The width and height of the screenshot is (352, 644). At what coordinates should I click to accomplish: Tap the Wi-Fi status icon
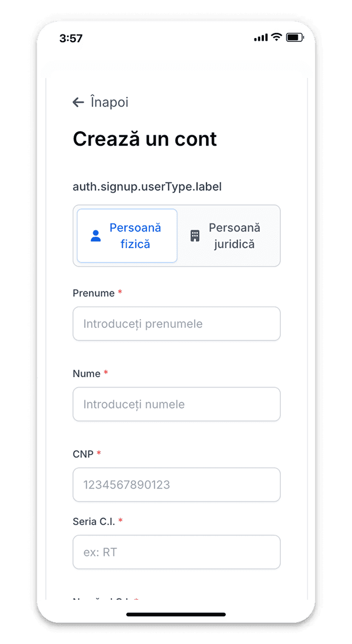pyautogui.click(x=276, y=37)
